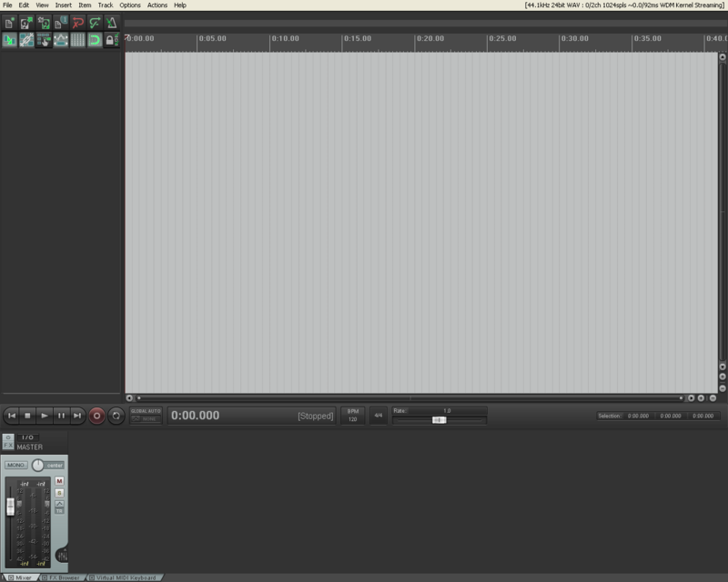
Task: Click the BPM 120 tempo field
Action: (x=352, y=416)
